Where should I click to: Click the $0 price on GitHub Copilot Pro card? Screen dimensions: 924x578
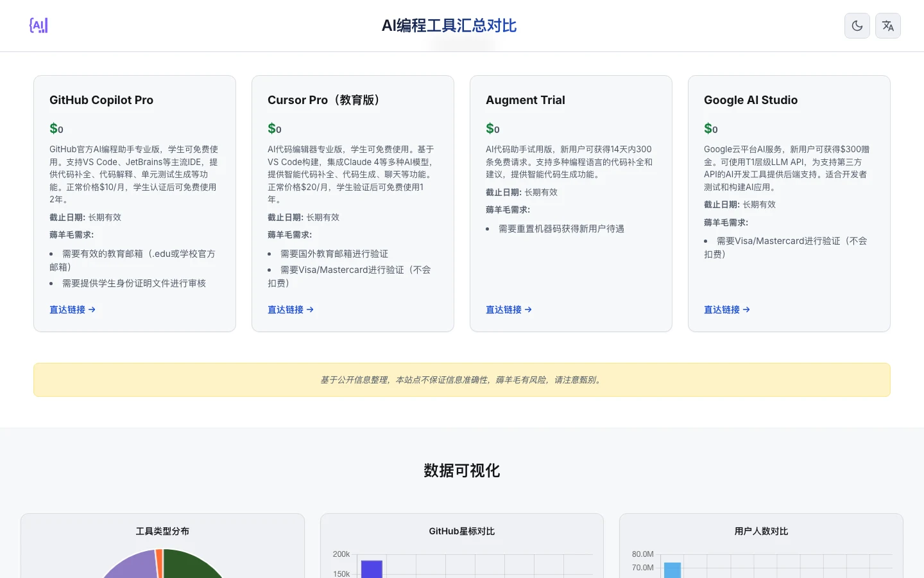click(x=56, y=128)
